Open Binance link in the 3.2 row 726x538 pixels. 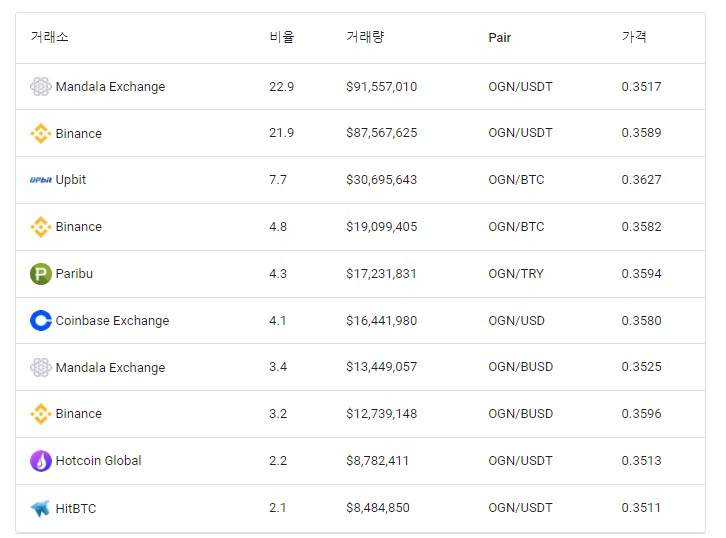(x=79, y=414)
